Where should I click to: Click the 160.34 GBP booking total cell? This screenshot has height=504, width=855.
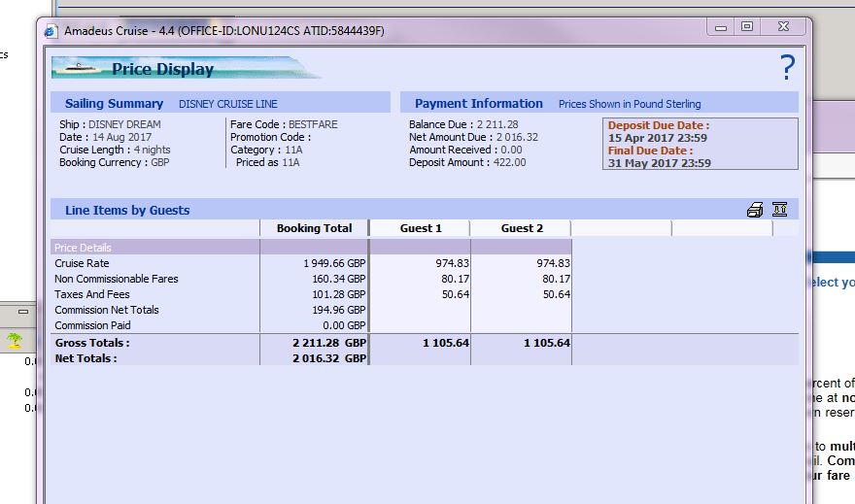339,279
